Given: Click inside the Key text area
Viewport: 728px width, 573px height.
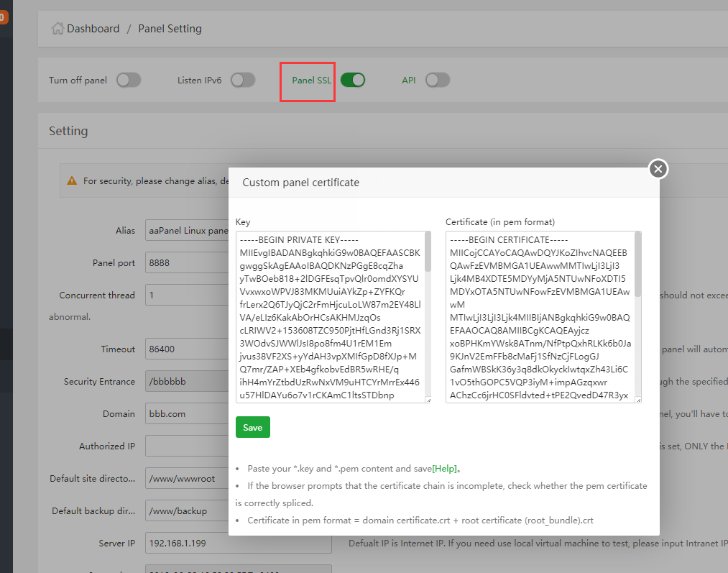Looking at the screenshot, I should point(330,317).
